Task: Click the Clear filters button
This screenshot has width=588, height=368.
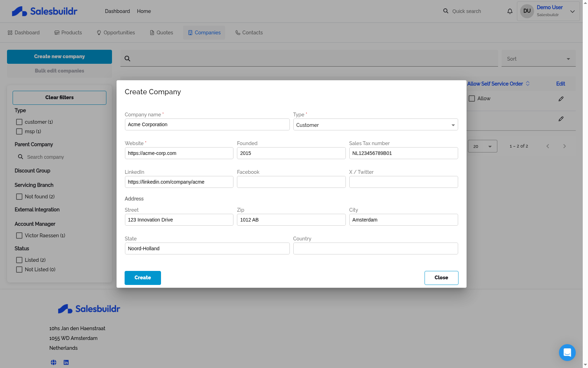Action: point(59,98)
